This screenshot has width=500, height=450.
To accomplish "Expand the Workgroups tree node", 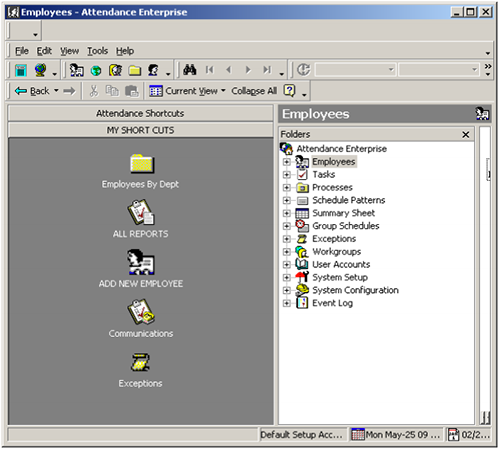I will (x=286, y=252).
